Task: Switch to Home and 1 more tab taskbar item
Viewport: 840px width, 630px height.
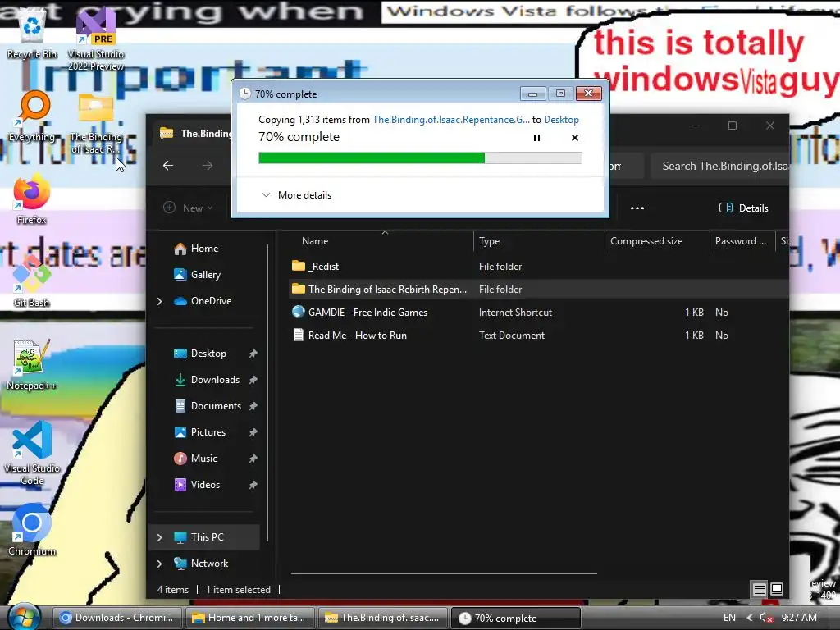Action: (x=250, y=618)
